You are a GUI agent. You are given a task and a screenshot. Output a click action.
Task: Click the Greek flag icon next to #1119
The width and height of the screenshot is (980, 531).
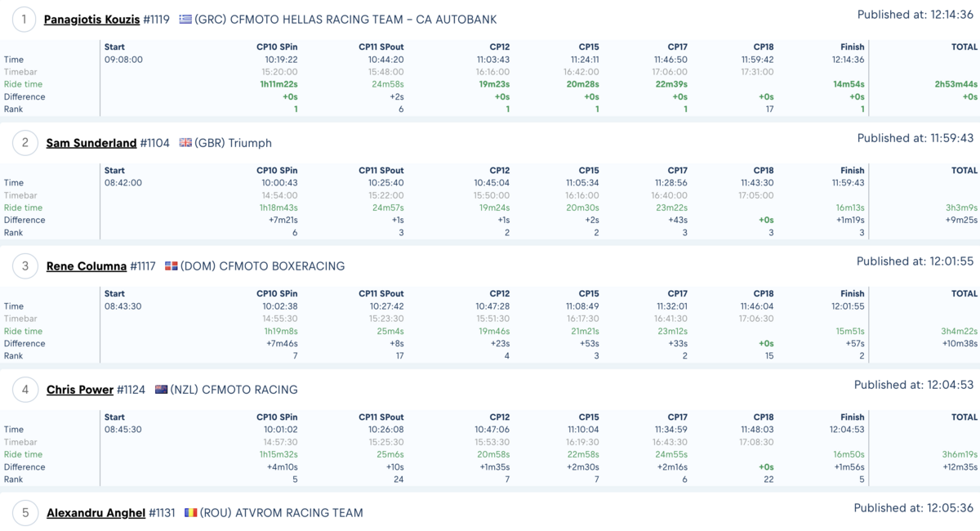[x=185, y=19]
